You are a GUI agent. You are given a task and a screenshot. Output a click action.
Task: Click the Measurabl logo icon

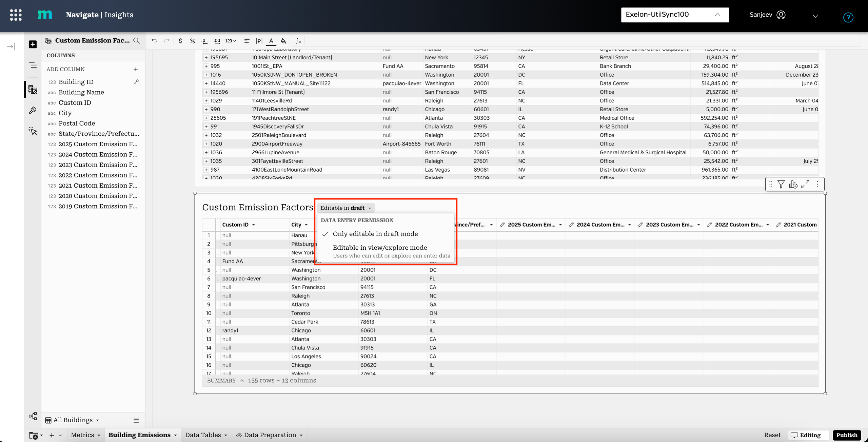[x=45, y=15]
